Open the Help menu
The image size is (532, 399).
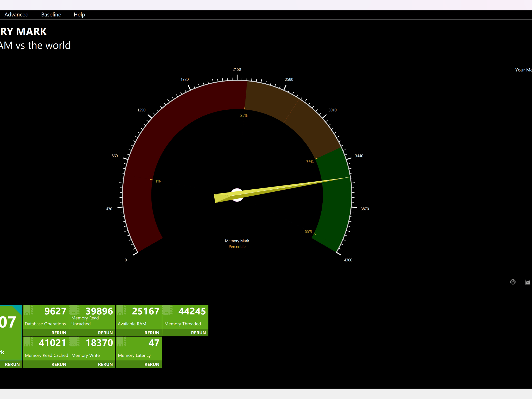coord(79,15)
